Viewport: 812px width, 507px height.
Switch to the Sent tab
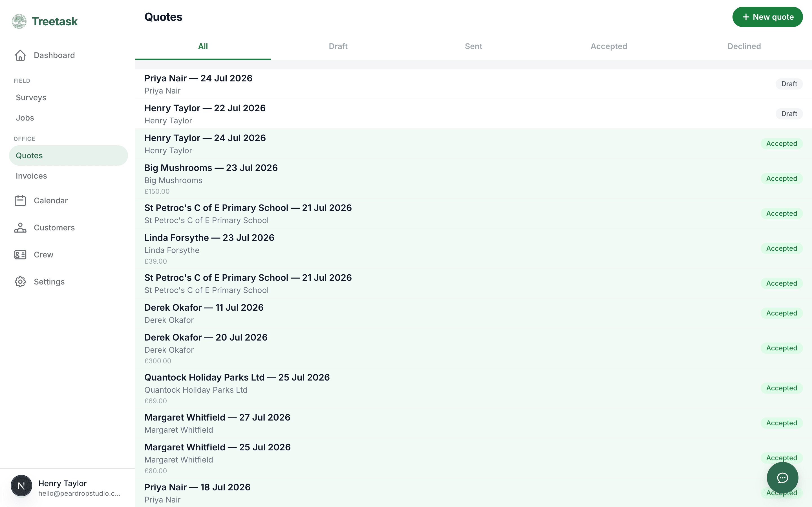(x=473, y=46)
